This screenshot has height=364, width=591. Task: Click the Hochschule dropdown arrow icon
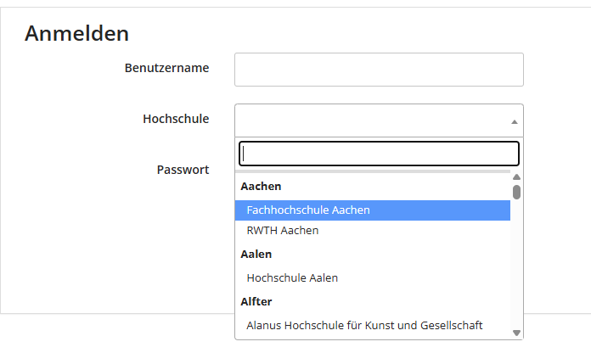pyautogui.click(x=514, y=121)
